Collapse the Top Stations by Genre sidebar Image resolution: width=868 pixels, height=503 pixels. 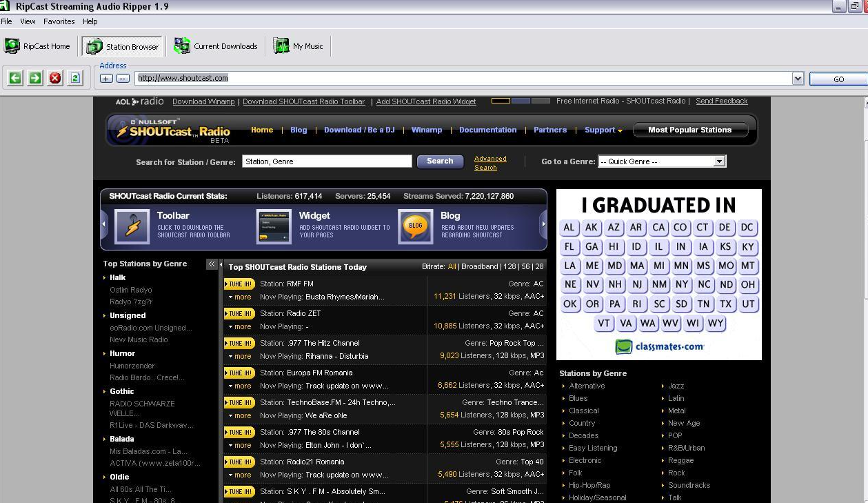(212, 264)
